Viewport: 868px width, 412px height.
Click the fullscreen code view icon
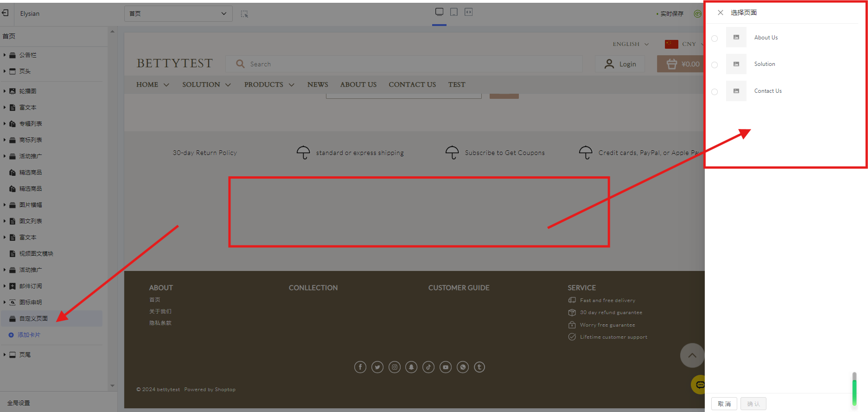(469, 12)
